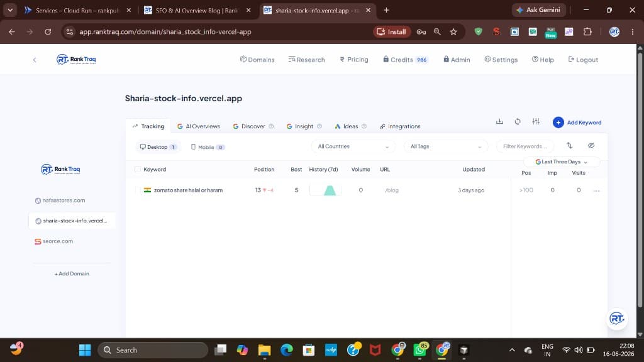Click the History 7d sparkline chart
Screen dimensions: 644x362
pyautogui.click(x=326, y=190)
